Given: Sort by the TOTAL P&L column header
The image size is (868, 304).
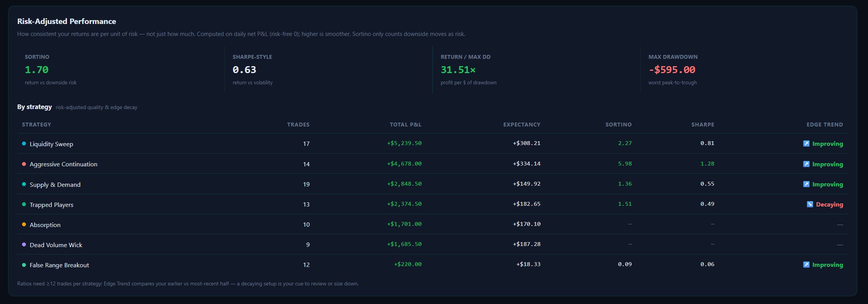Looking at the screenshot, I should (x=406, y=125).
